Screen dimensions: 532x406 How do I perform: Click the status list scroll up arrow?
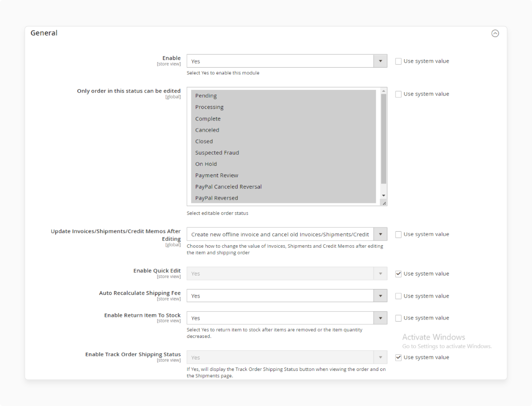click(384, 91)
